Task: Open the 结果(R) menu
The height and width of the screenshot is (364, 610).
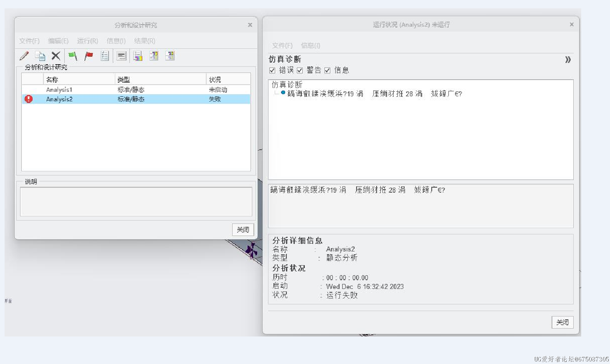Action: click(144, 41)
